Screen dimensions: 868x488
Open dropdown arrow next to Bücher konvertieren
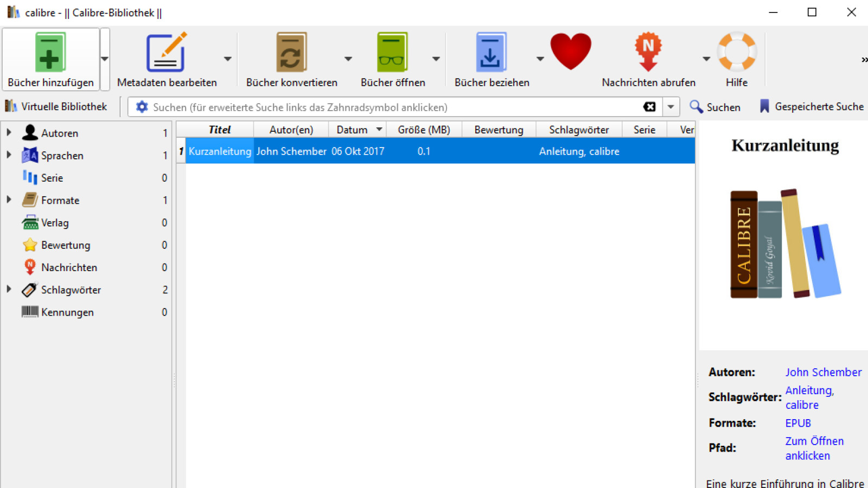[x=348, y=59]
